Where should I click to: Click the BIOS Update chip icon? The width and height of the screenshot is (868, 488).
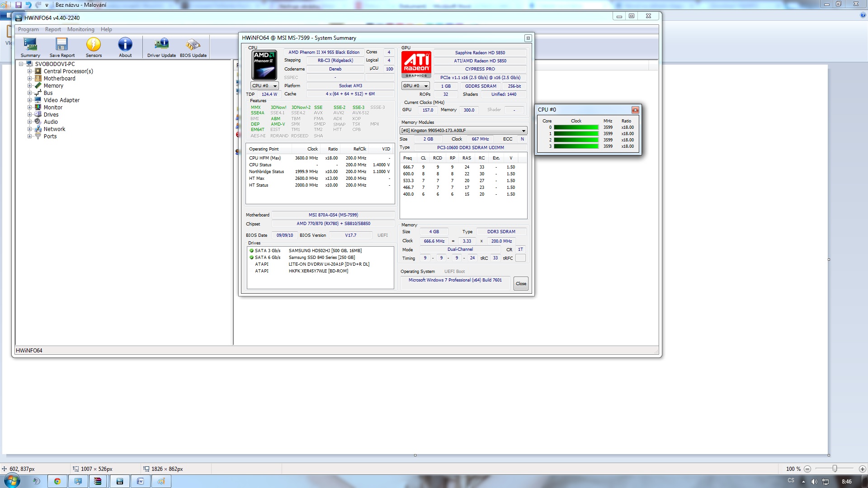(193, 47)
